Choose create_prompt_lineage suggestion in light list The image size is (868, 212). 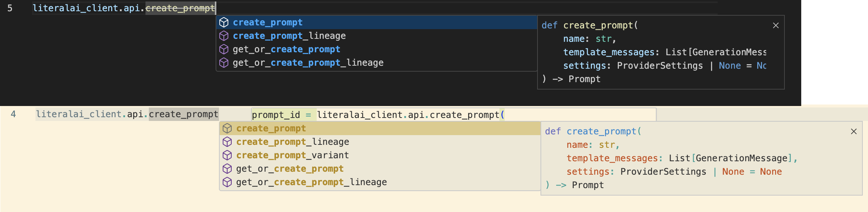(292, 142)
